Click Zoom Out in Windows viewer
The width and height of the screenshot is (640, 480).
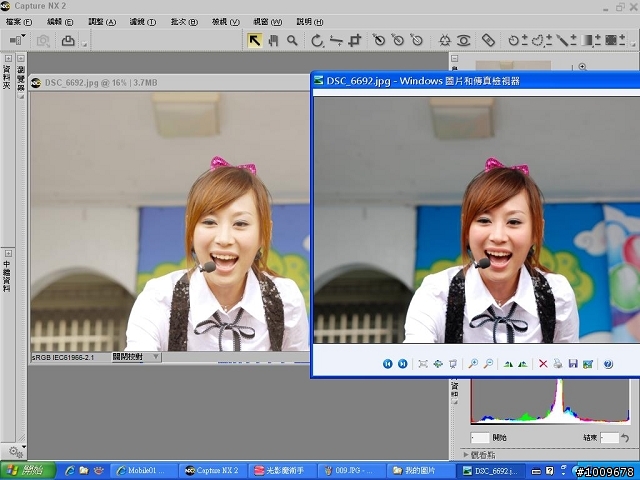488,364
